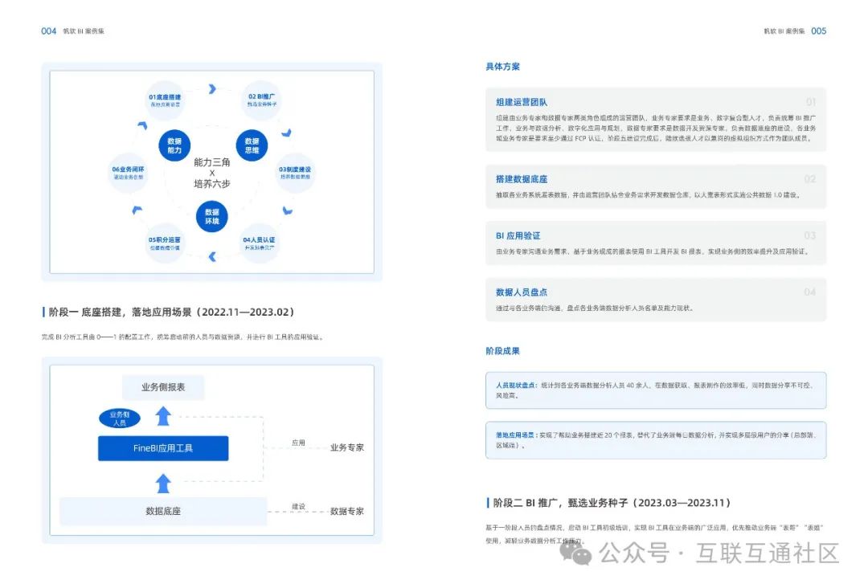Click the FineBI应用工具 blue box

[x=163, y=448]
